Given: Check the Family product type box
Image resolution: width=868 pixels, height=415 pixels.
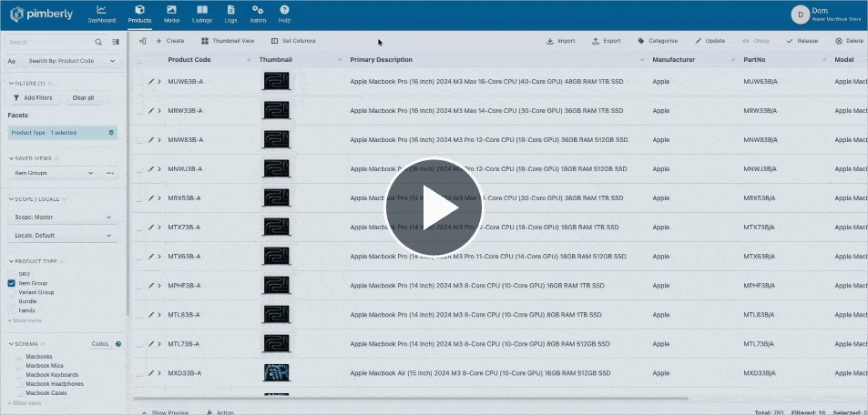Looking at the screenshot, I should point(11,310).
